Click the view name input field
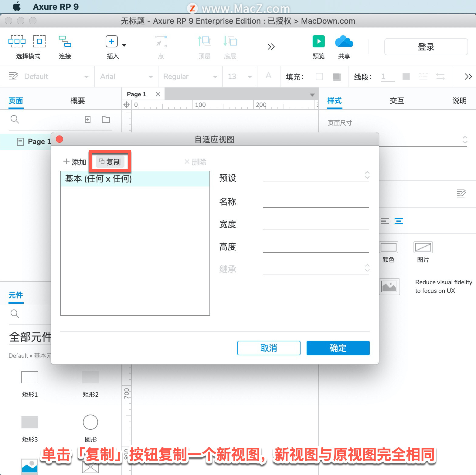Image resolution: width=476 pixels, height=475 pixels. click(316, 201)
